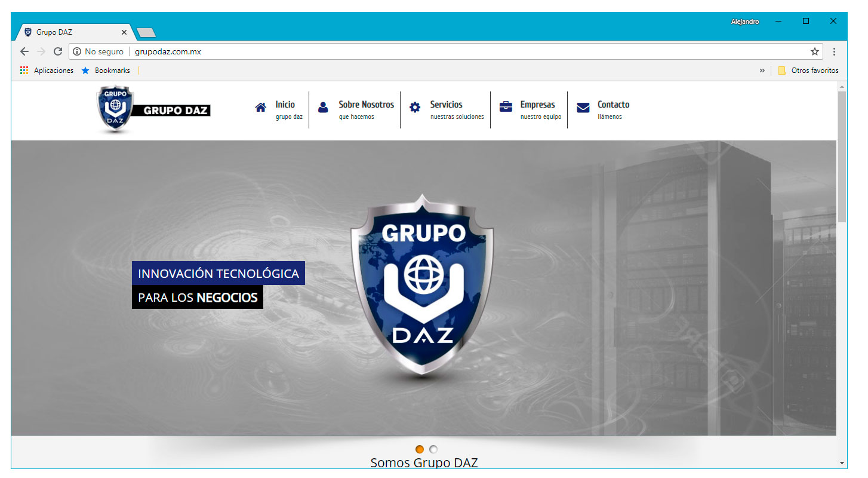
Task: Open the Aplicaciones grid icon
Action: click(24, 70)
